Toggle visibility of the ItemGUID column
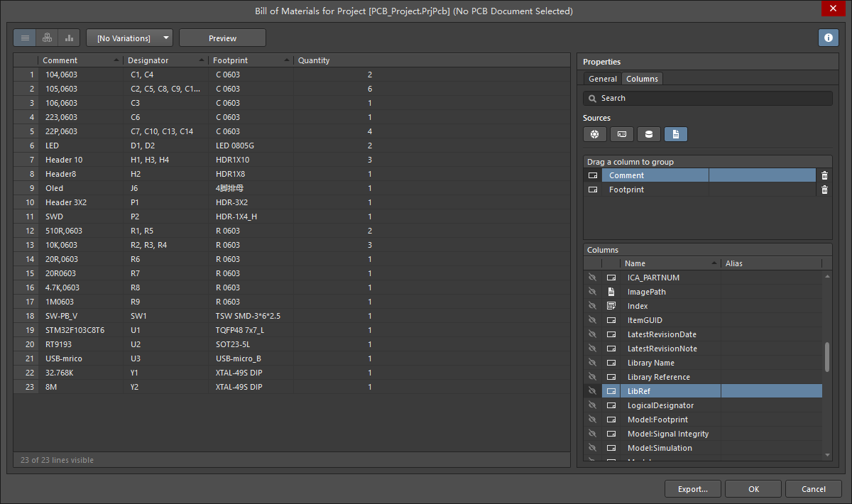Screen dimensions: 852x504 pyautogui.click(x=592, y=320)
